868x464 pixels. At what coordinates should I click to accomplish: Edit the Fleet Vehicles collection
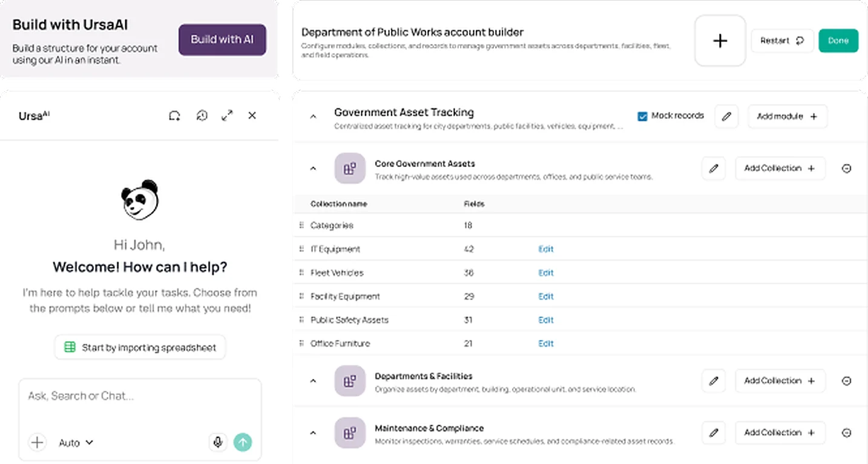click(546, 273)
